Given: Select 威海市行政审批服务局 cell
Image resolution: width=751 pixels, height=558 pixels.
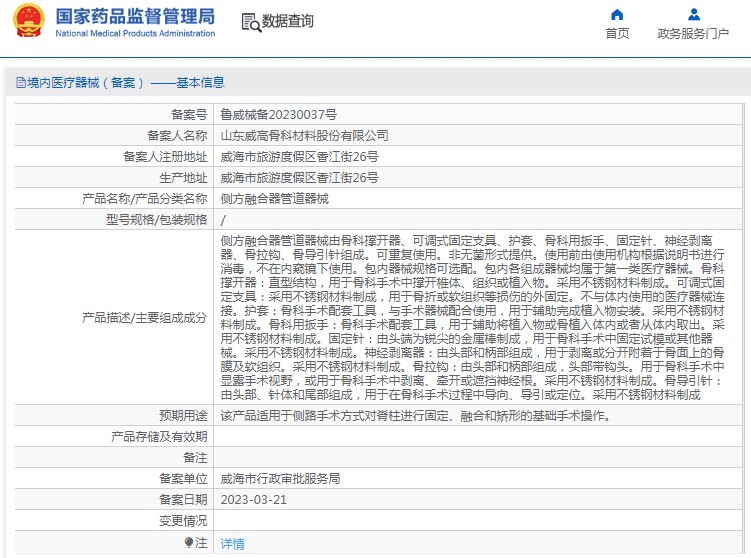Looking at the screenshot, I should tap(280, 478).
